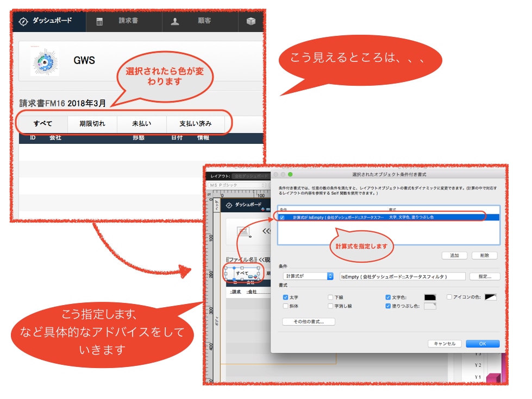Toggle the 塗りつぶし色 checkbox
This screenshot has height=399, width=532.
pyautogui.click(x=388, y=306)
